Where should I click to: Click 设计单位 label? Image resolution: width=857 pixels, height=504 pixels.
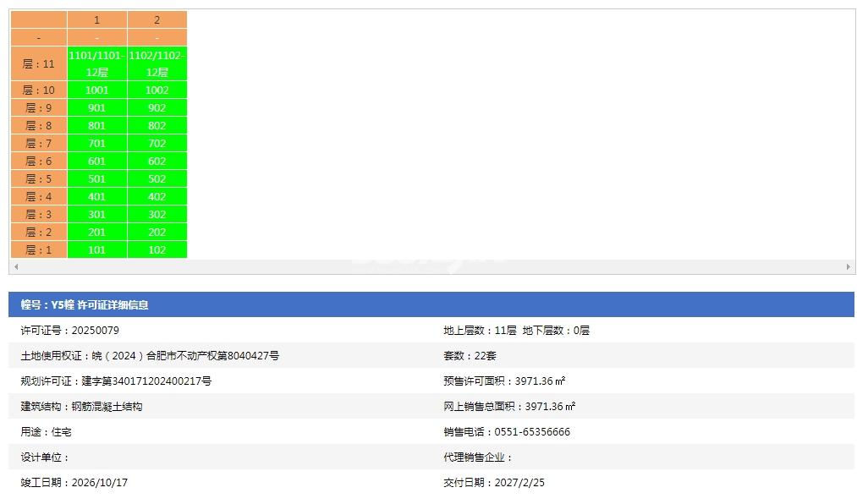pos(45,457)
